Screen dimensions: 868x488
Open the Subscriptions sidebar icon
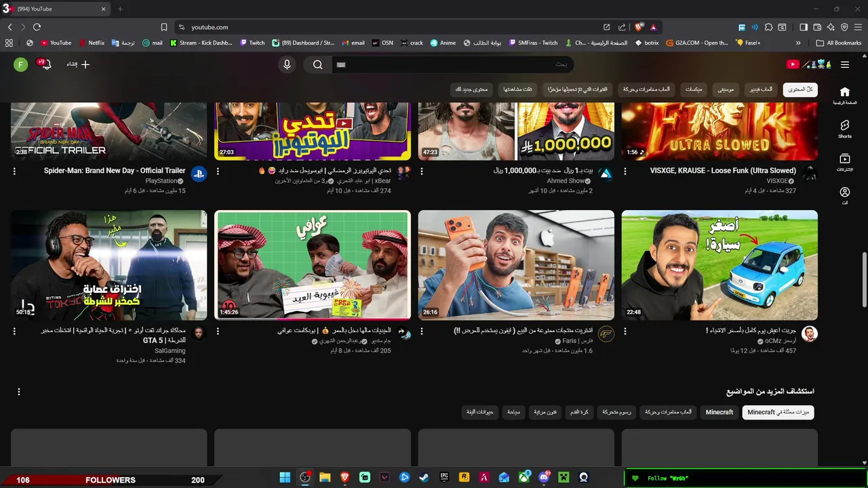(844, 162)
